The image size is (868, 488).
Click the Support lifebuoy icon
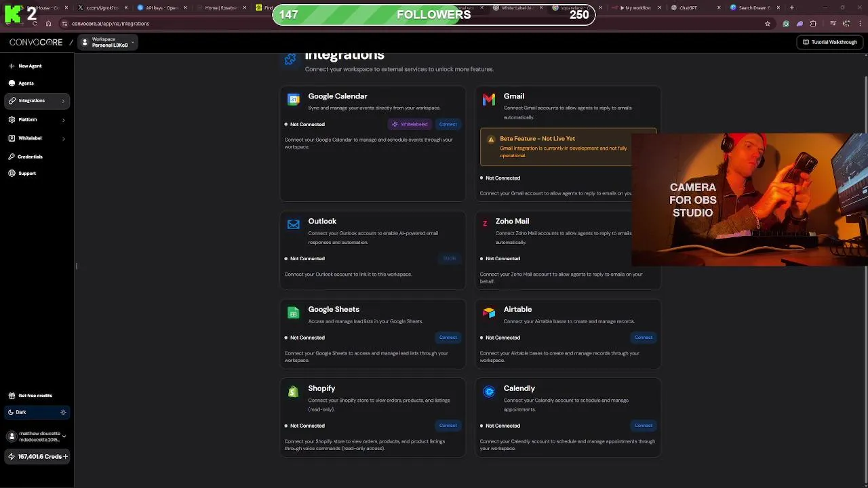[x=12, y=173]
